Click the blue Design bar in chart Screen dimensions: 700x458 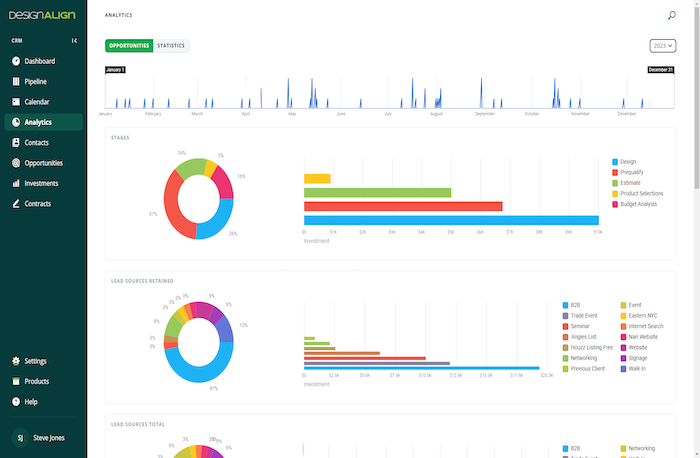[x=450, y=220]
